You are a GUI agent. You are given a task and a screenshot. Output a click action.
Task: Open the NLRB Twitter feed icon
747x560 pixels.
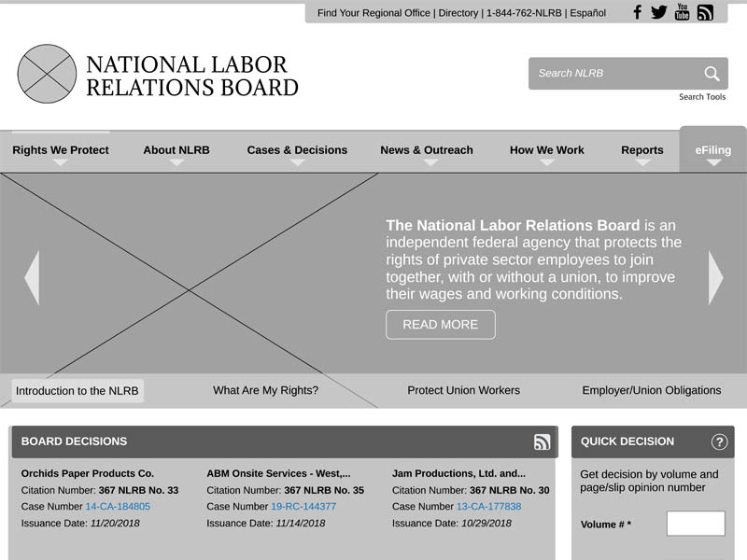(659, 12)
